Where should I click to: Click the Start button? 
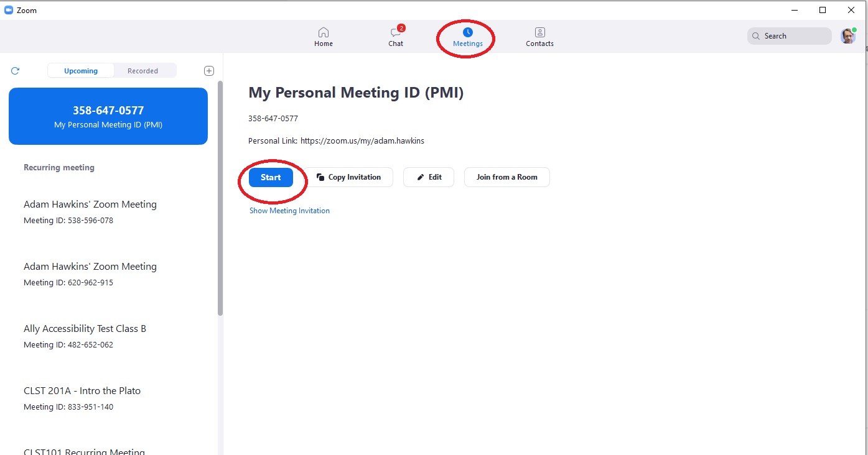[271, 177]
